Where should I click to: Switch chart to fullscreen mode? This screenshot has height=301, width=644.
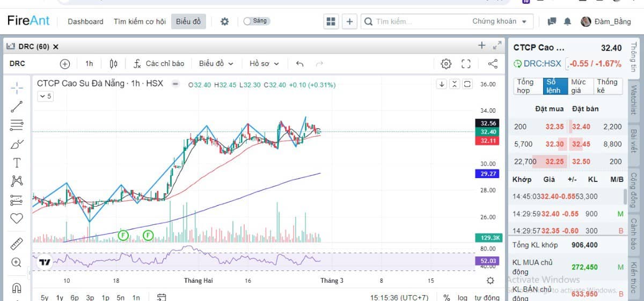point(466,64)
